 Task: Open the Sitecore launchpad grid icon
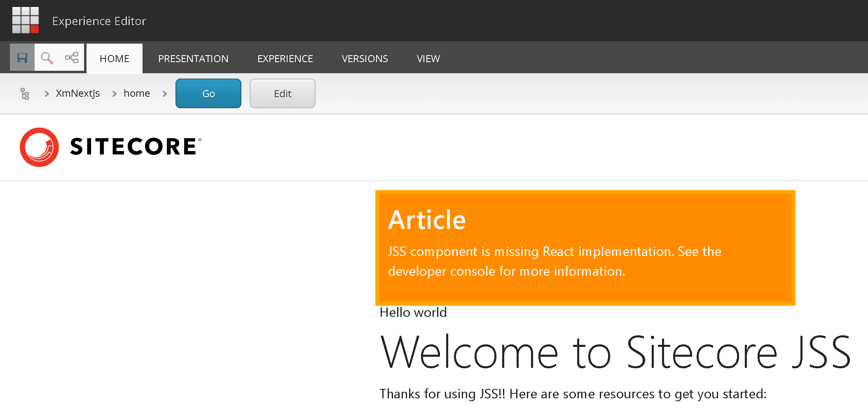[26, 20]
